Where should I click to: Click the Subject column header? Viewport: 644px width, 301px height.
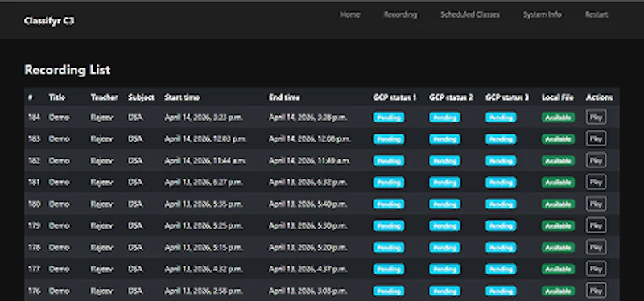point(141,97)
